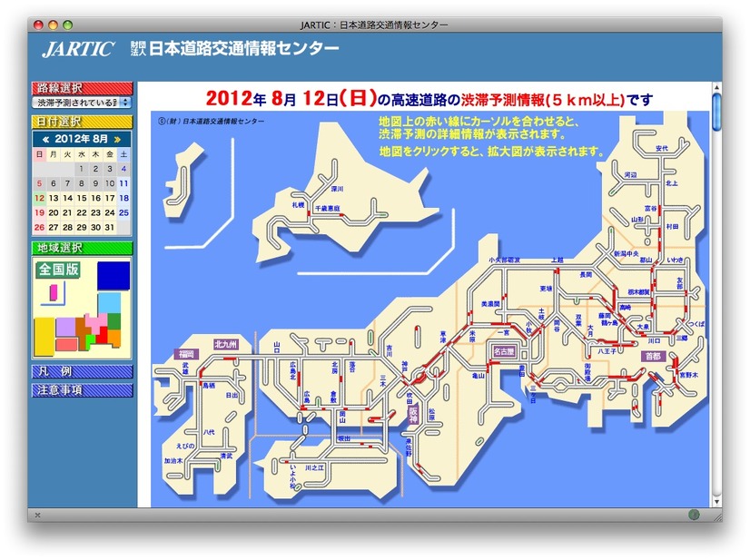The height and width of the screenshot is (560, 750).
Task: Choose date 31 in the calendar
Action: pyautogui.click(x=110, y=227)
